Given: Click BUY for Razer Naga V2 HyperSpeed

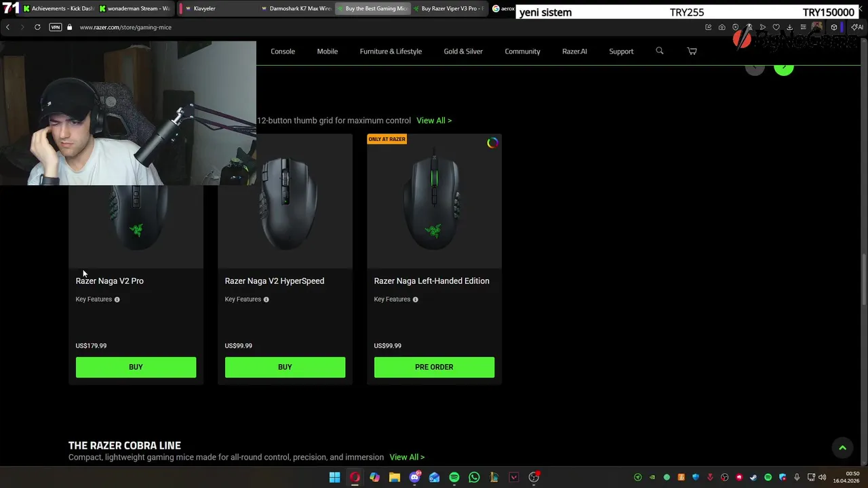Looking at the screenshot, I should click(x=285, y=367).
